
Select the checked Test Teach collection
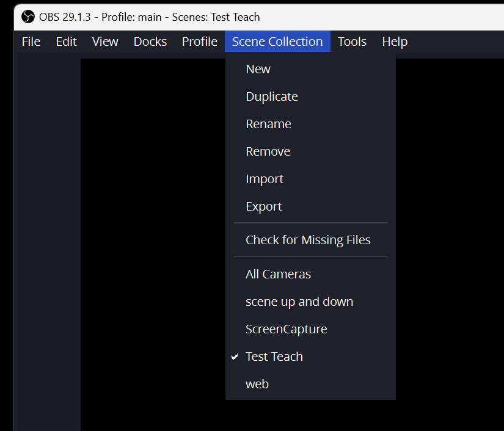click(x=310, y=357)
